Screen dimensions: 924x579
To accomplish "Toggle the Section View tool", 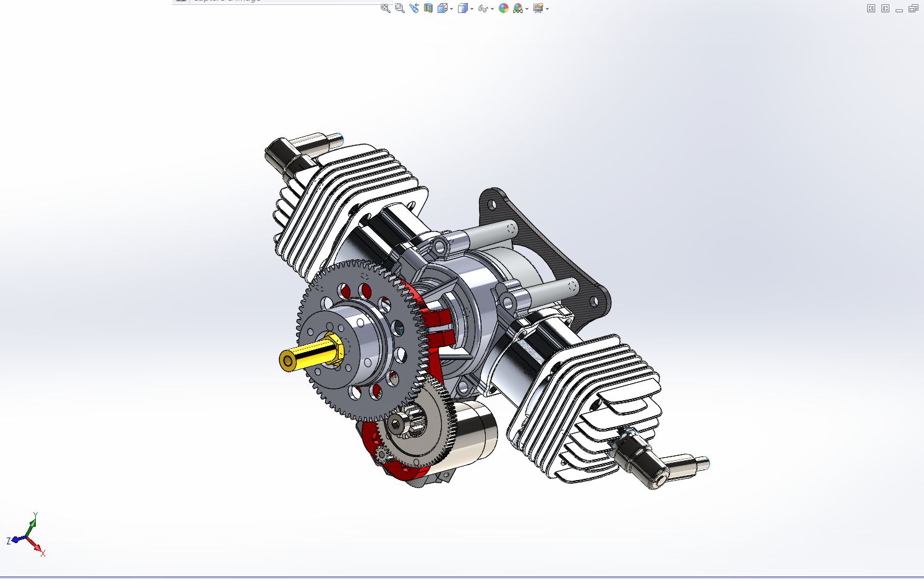I will [x=428, y=8].
